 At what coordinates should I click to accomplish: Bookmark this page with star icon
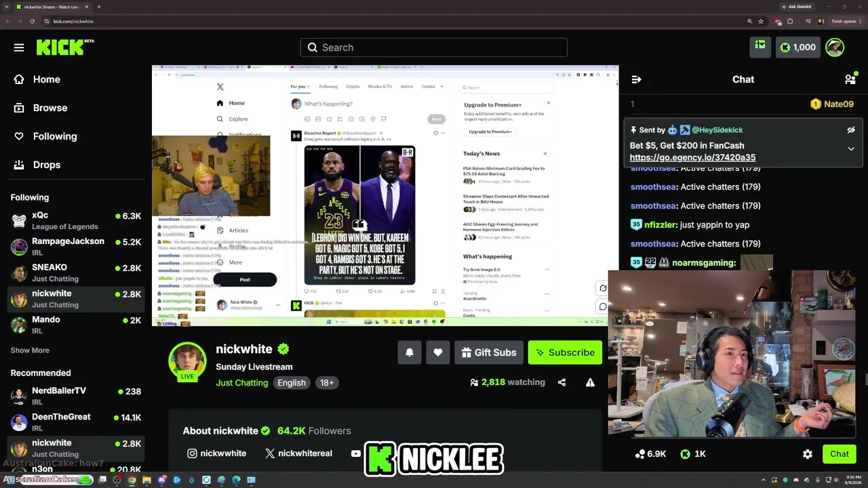tap(761, 21)
